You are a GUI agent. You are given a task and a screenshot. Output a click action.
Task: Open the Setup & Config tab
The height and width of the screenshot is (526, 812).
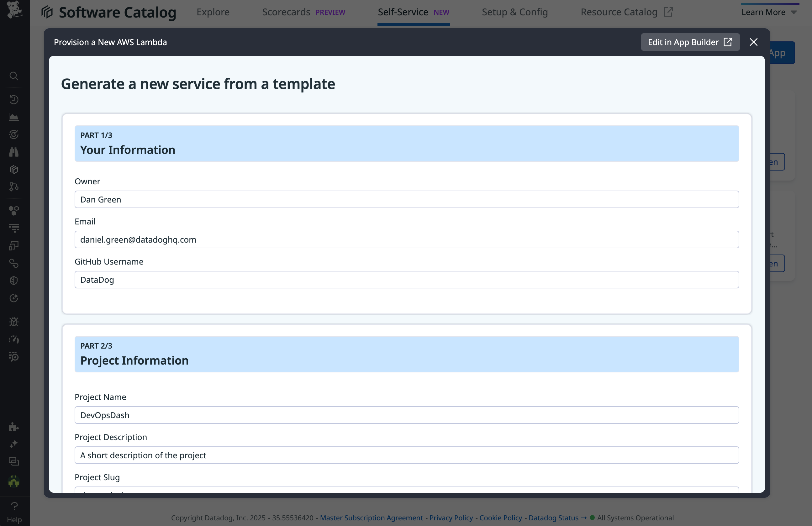tap(514, 12)
